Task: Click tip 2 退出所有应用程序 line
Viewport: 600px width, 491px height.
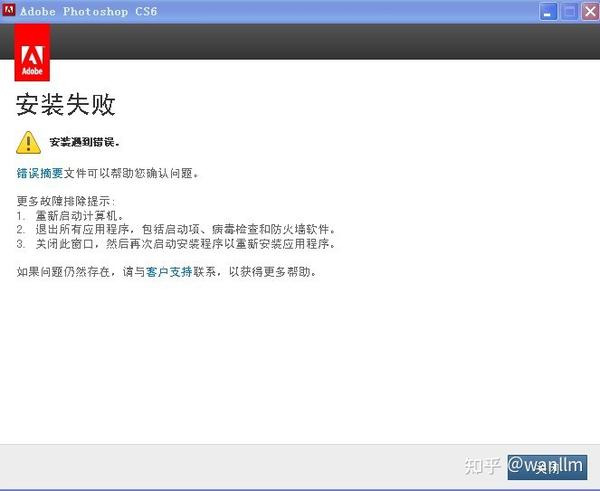Action: [x=176, y=230]
